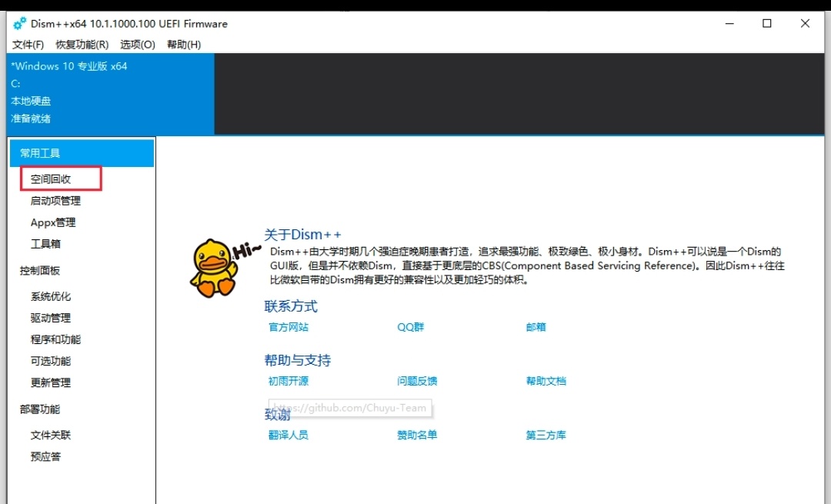Open 启动项管理 in the sidebar
Viewport: 831px width, 504px height.
(55, 201)
